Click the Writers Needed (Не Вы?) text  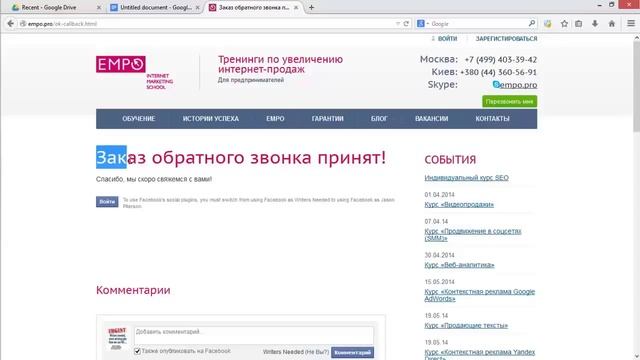coord(296,352)
